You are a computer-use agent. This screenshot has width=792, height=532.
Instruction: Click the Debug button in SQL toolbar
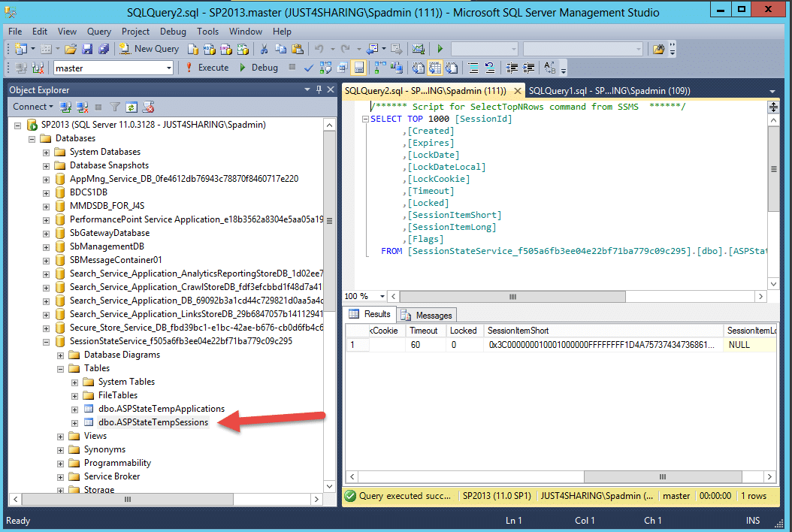click(x=258, y=68)
